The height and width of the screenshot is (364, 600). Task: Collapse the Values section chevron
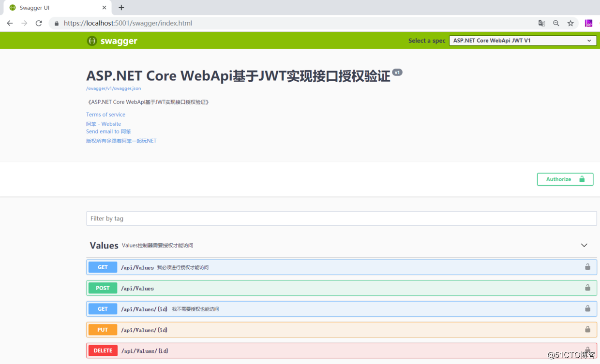[584, 245]
